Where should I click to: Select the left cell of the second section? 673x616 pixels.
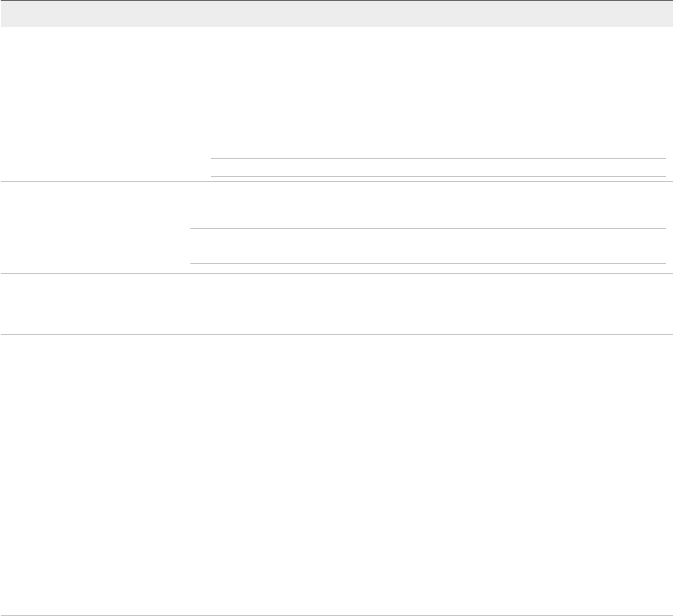pyautogui.click(x=95, y=227)
